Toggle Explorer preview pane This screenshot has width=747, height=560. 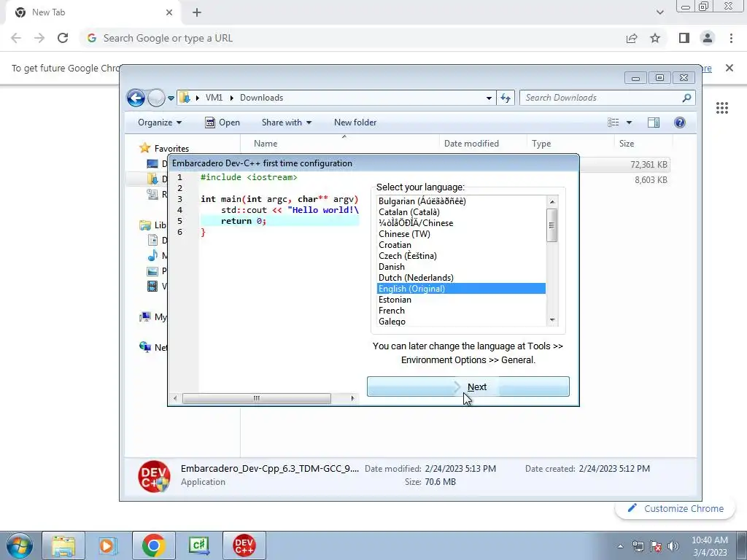[654, 122]
